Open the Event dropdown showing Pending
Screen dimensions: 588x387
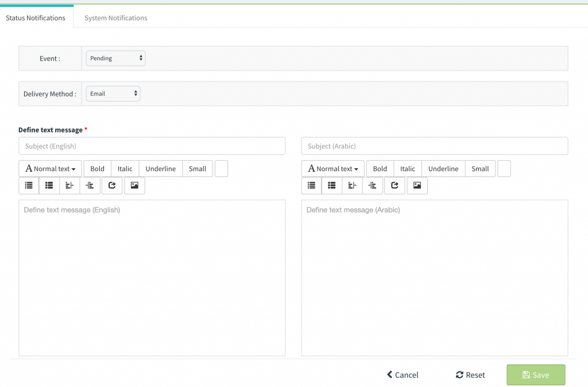(116, 59)
